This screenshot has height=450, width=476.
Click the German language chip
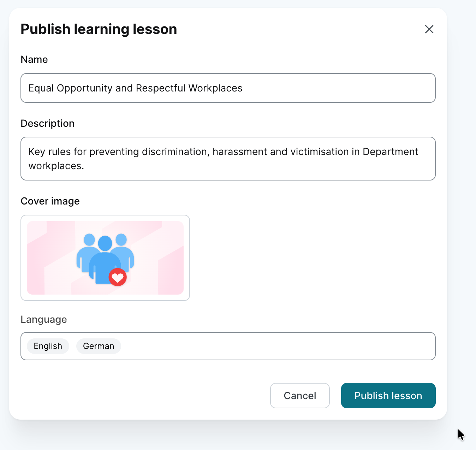[99, 346]
